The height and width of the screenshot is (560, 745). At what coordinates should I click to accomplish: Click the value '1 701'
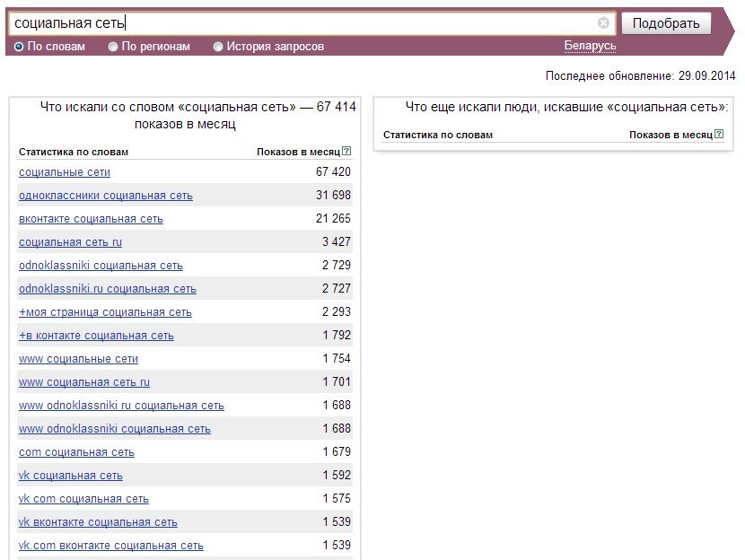tap(337, 381)
